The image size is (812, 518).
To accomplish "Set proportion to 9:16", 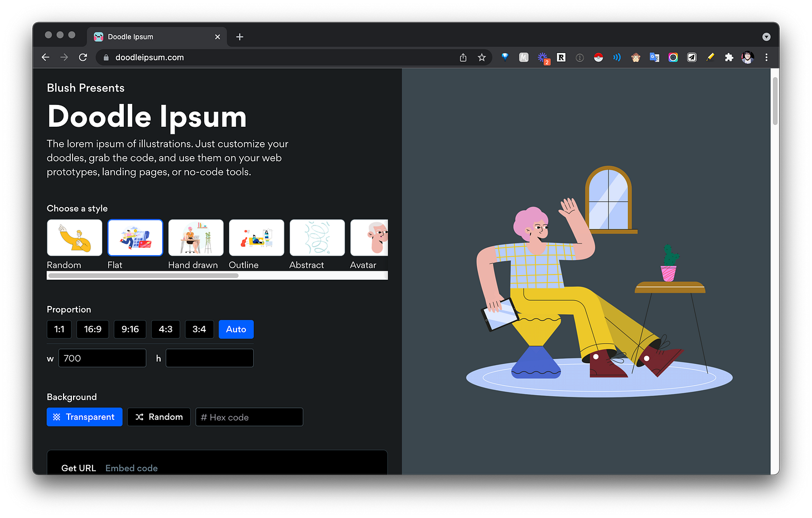I will pyautogui.click(x=130, y=329).
